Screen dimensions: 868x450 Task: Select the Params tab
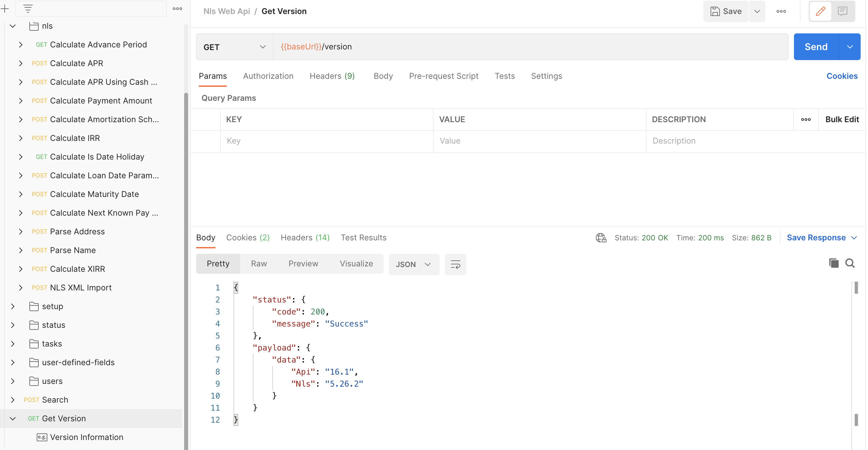click(212, 76)
